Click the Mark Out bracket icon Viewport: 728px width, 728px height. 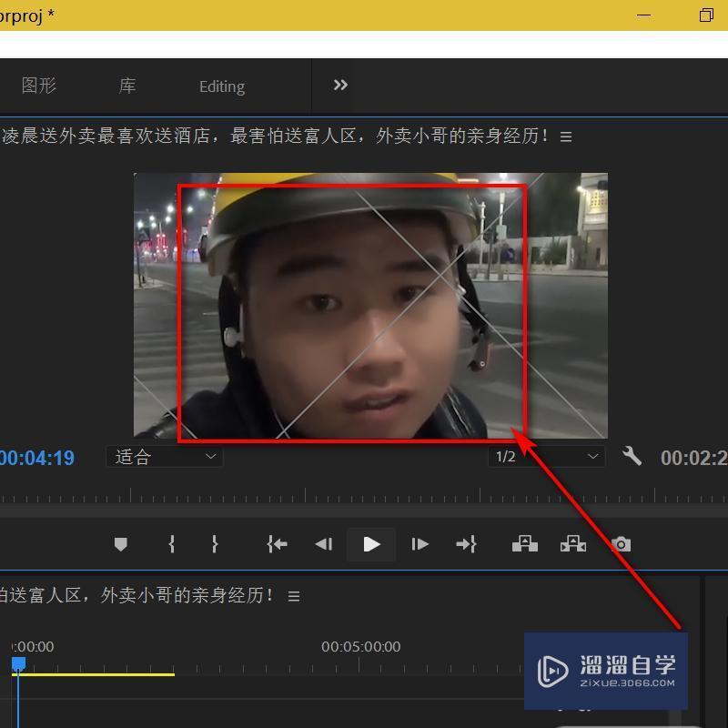pyautogui.click(x=215, y=544)
